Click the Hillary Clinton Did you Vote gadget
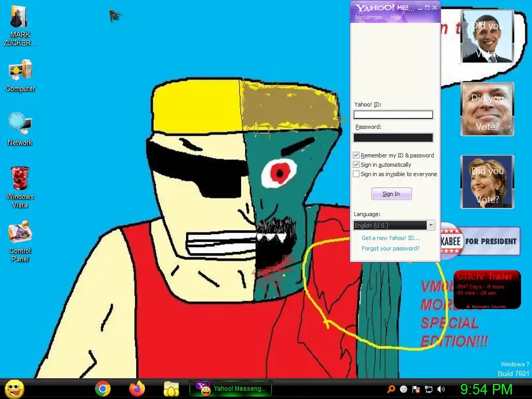The image size is (532, 399). pos(487,181)
